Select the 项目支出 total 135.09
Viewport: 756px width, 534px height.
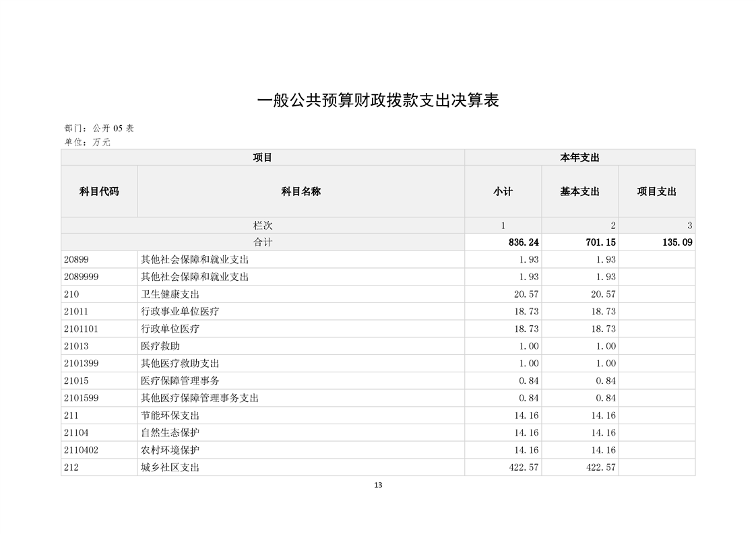(x=677, y=242)
